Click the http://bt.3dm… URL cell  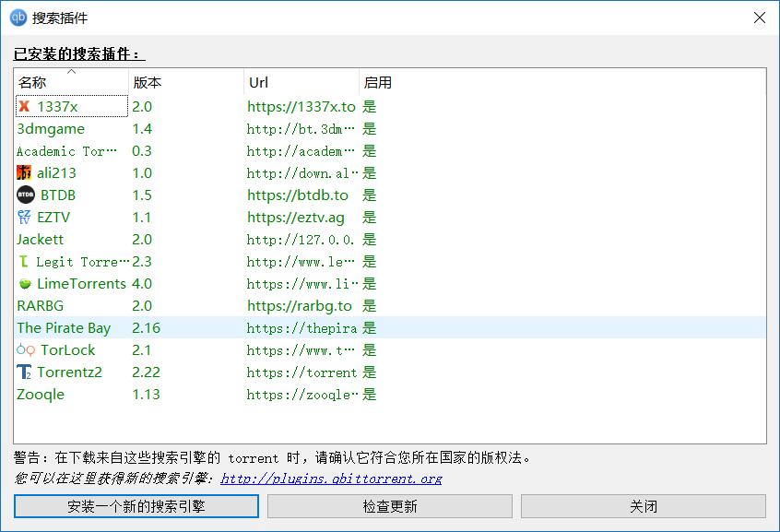pos(301,129)
